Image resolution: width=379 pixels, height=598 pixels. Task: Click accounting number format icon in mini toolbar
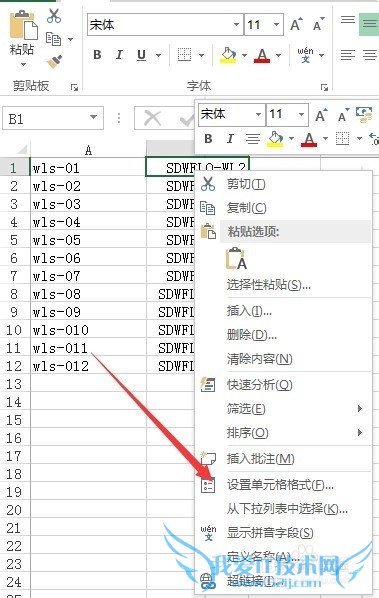364,114
